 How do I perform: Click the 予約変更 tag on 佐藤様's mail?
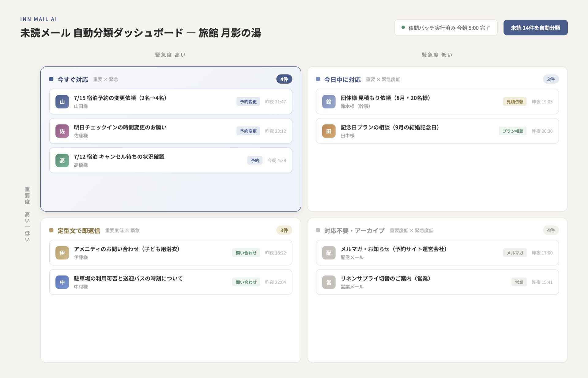248,131
